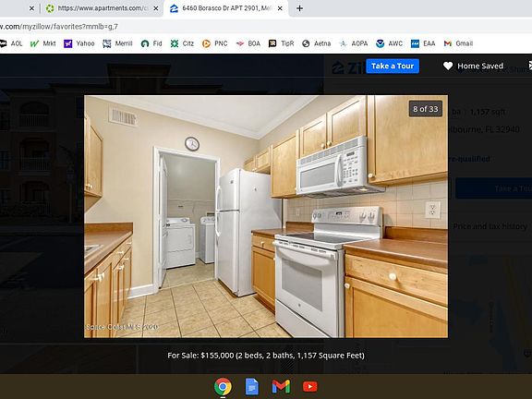Open the AOPA bookmark
This screenshot has width=532, height=399.
pos(354,43)
